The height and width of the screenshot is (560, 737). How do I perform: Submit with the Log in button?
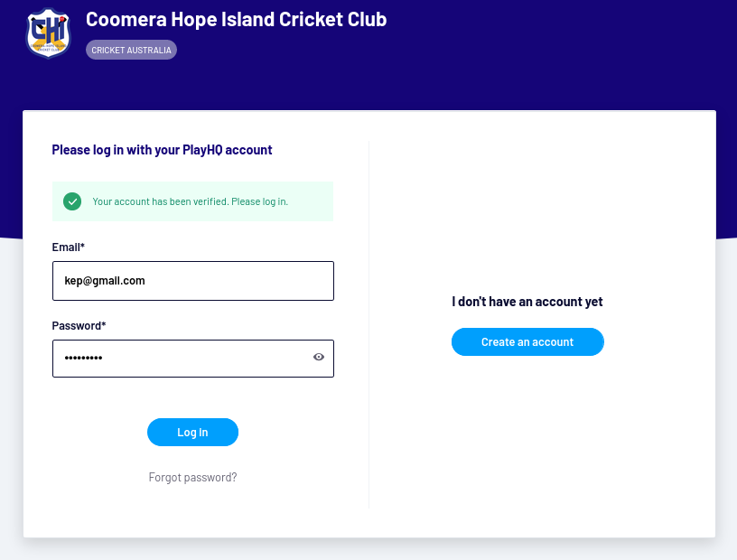pyautogui.click(x=192, y=432)
